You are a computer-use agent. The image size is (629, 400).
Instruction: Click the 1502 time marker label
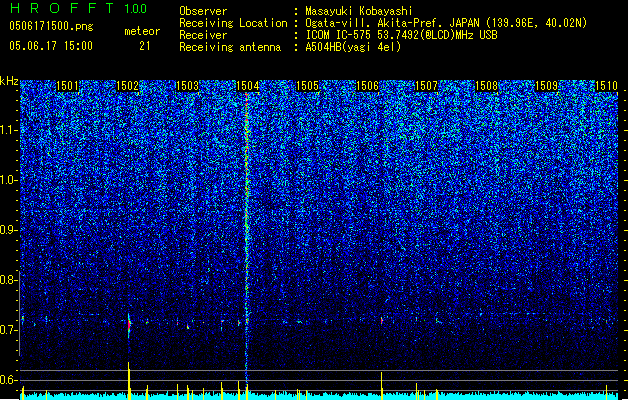point(127,86)
